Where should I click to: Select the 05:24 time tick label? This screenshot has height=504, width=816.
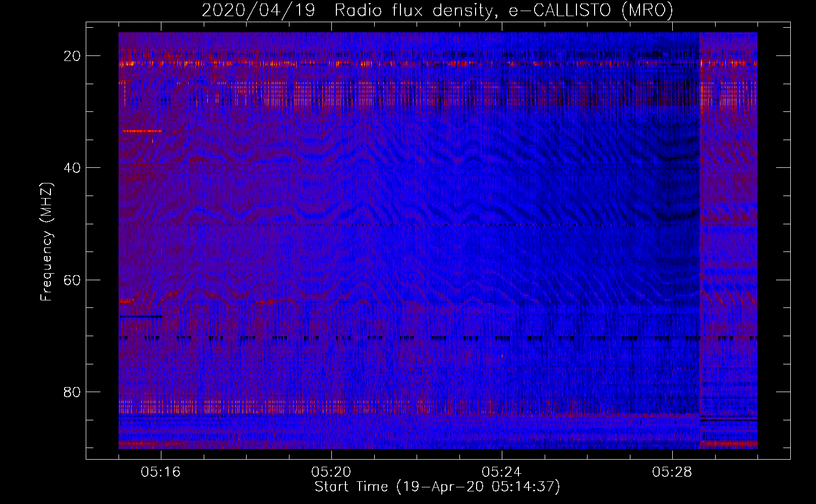(x=502, y=472)
